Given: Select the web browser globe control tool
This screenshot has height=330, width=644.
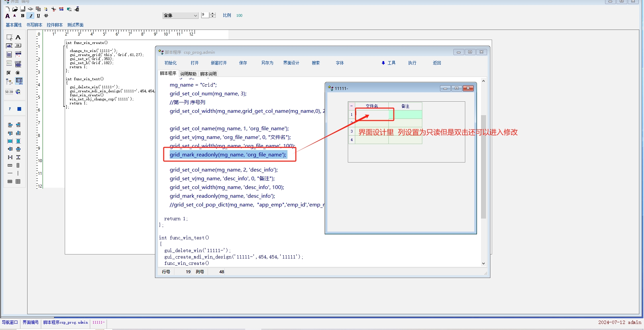Looking at the screenshot, I should (x=18, y=92).
